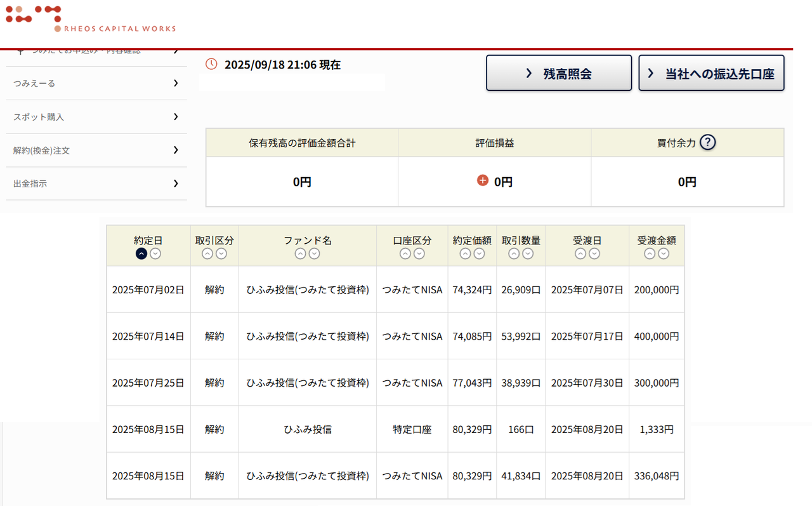Click the 200,000円 settlement amount
Screen dimensions: 812x506
click(x=657, y=290)
